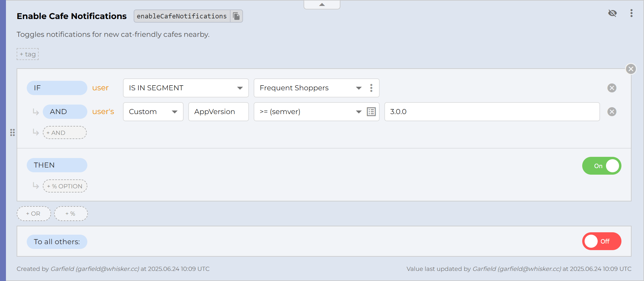This screenshot has height=281, width=644.
Task: Open the Custom attribute type dropdown
Action: 153,112
